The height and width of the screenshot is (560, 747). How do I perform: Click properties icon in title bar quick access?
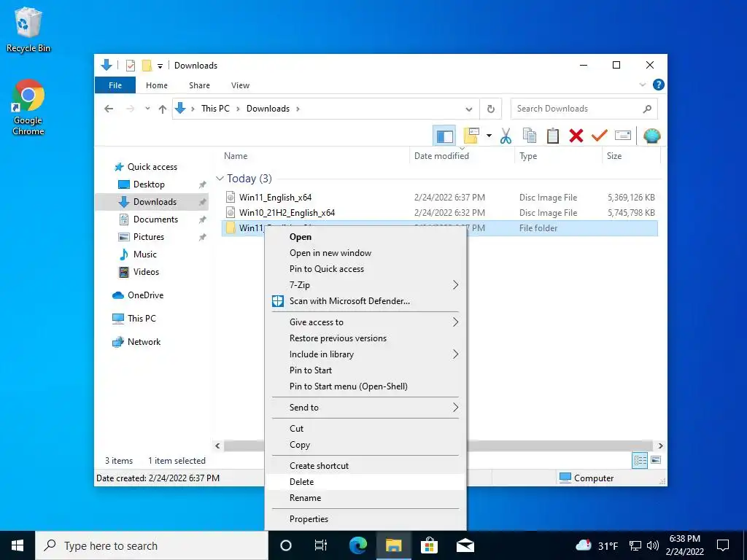click(130, 66)
